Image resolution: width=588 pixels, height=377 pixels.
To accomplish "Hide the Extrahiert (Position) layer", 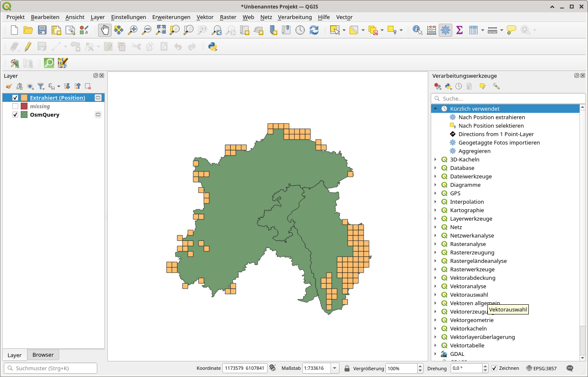I will pos(15,98).
